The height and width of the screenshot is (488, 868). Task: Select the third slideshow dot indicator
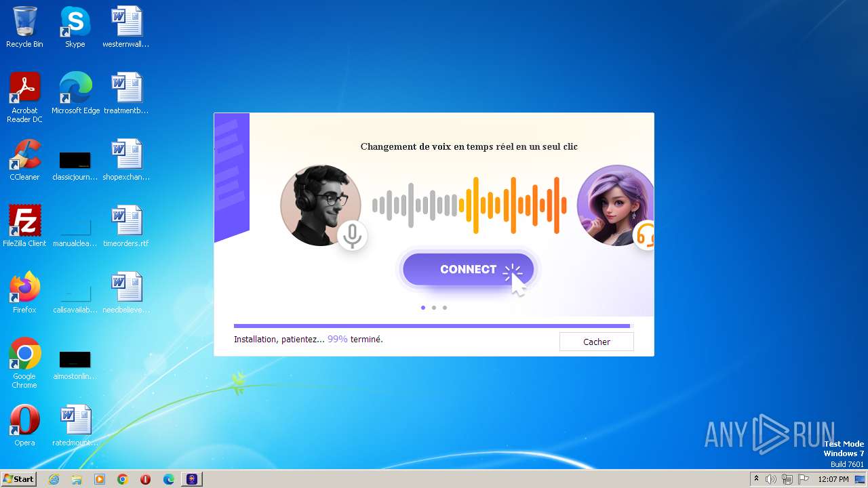tap(445, 308)
